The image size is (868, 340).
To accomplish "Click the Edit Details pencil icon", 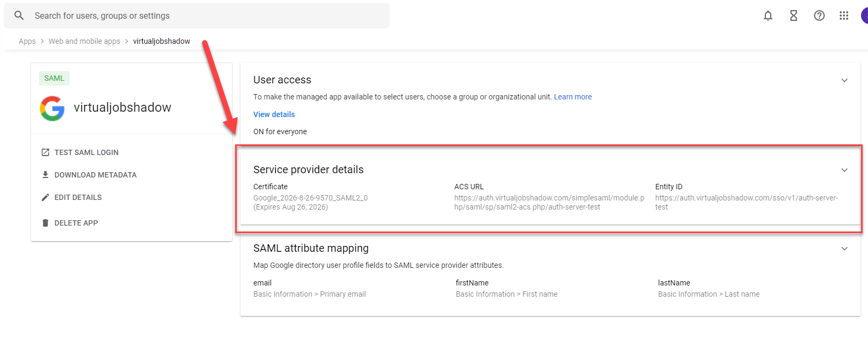I will tap(45, 197).
